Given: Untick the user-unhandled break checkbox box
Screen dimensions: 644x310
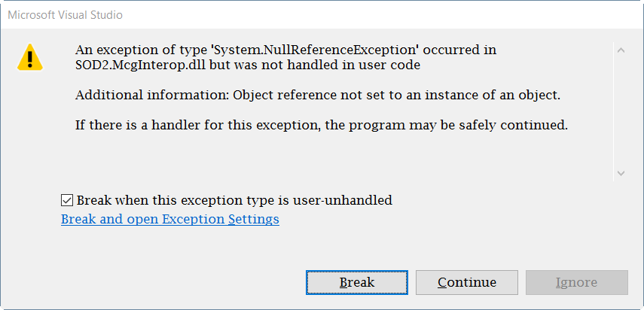Looking at the screenshot, I should tap(66, 200).
